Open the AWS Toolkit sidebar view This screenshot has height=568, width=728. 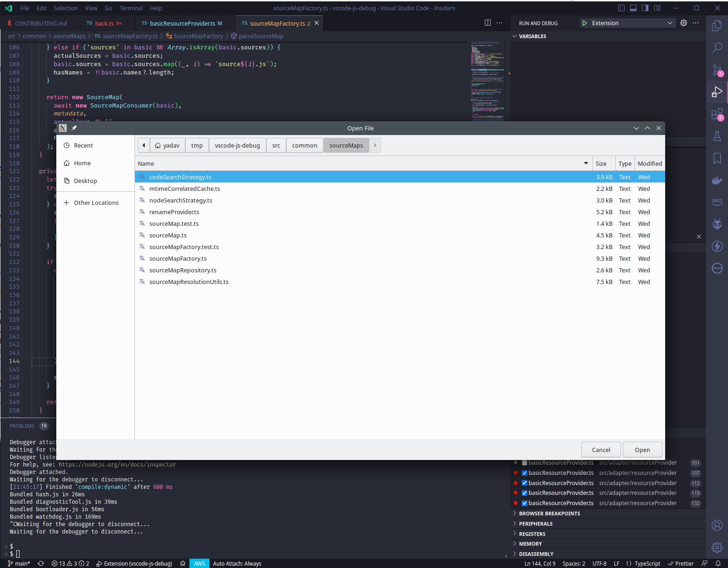pyautogui.click(x=717, y=201)
